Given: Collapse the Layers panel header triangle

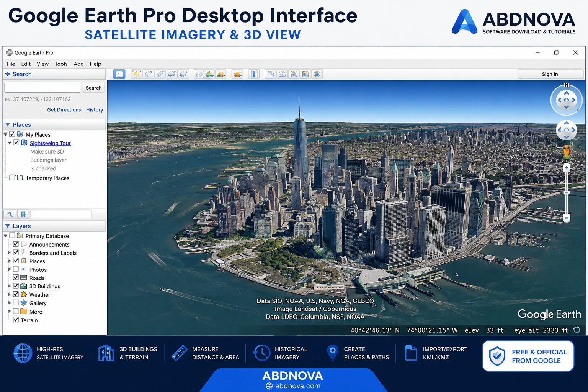Looking at the screenshot, I should point(8,226).
